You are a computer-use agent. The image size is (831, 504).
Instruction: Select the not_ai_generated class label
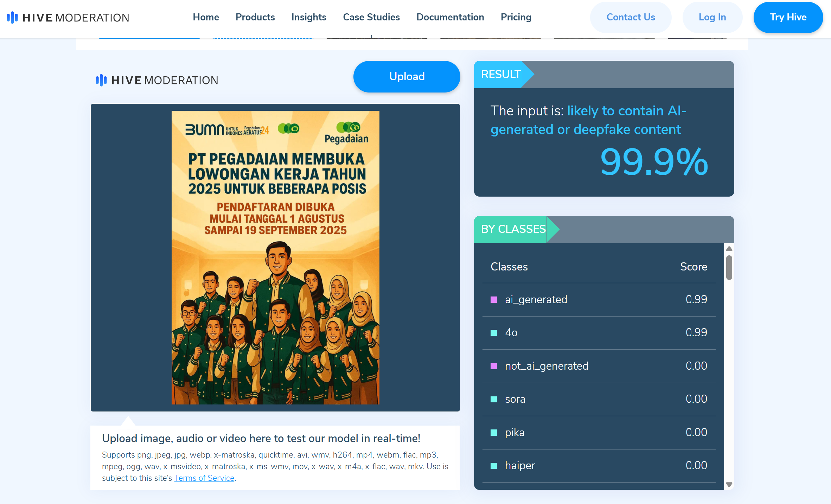point(546,366)
